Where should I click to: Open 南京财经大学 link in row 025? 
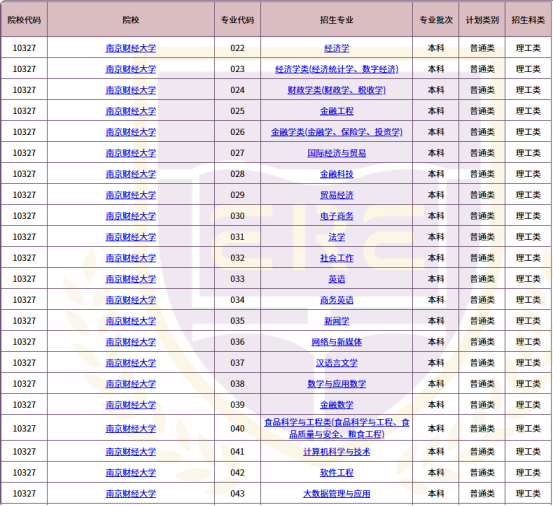tap(130, 111)
